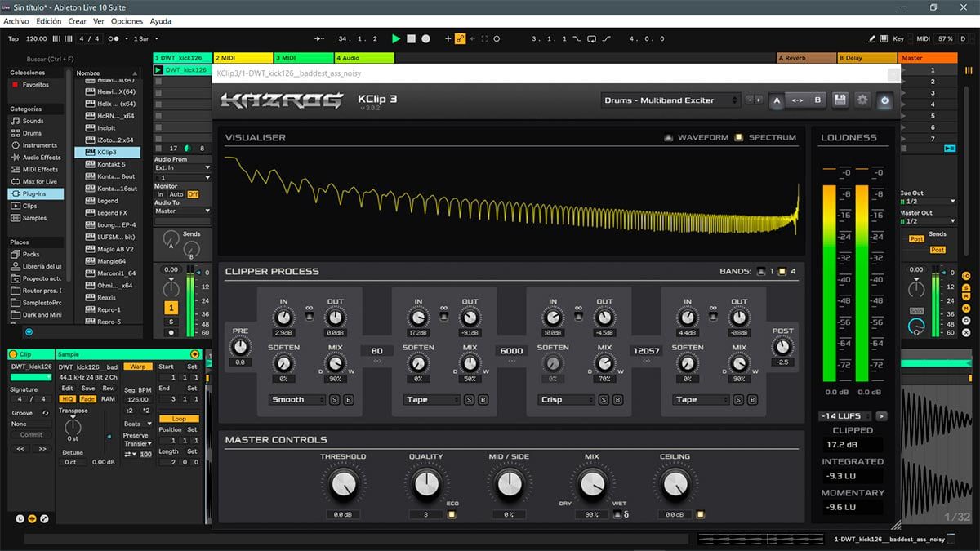This screenshot has height=551, width=980.
Task: Start playback with the green Play button
Action: tap(396, 38)
